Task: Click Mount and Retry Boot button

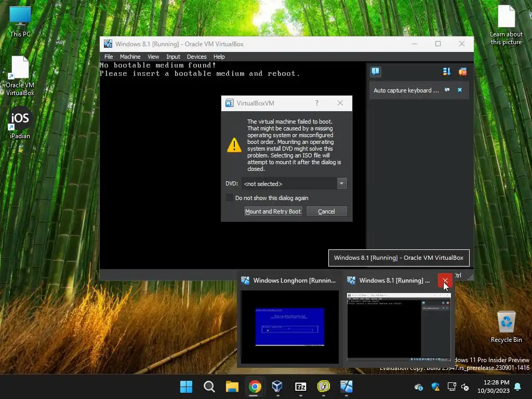Action: 273,211
